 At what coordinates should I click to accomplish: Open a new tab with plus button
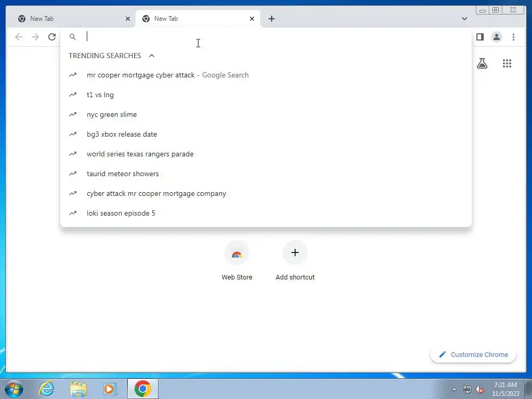pos(271,19)
